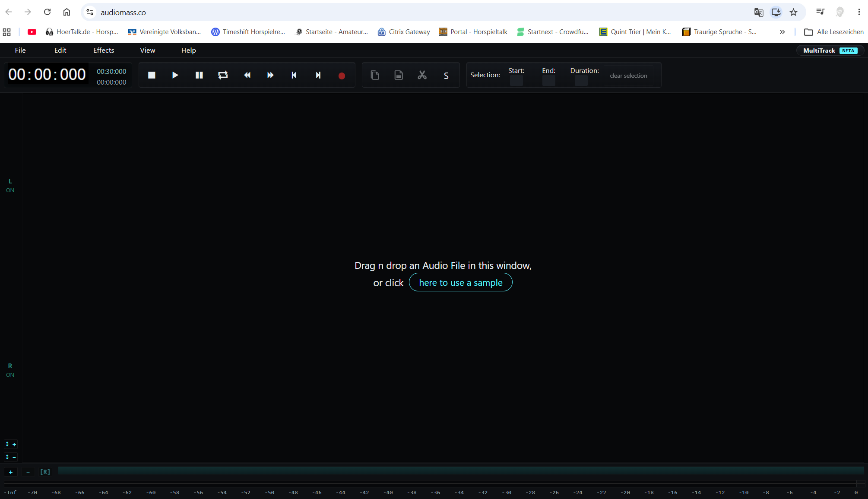This screenshot has height=499, width=868.
Task: Click the rewind (seek backward) icon
Action: pyautogui.click(x=247, y=75)
